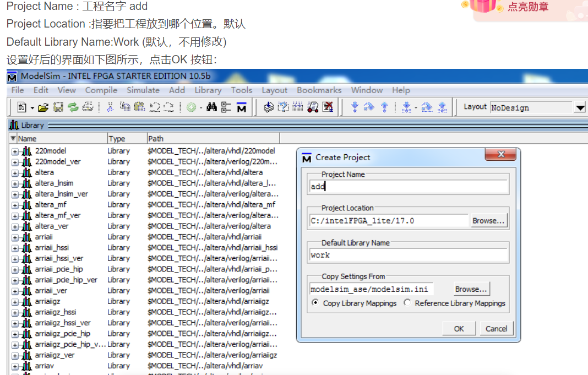Select the arriaii_pcie_hip library row
This screenshot has width=588, height=375.
(145, 269)
